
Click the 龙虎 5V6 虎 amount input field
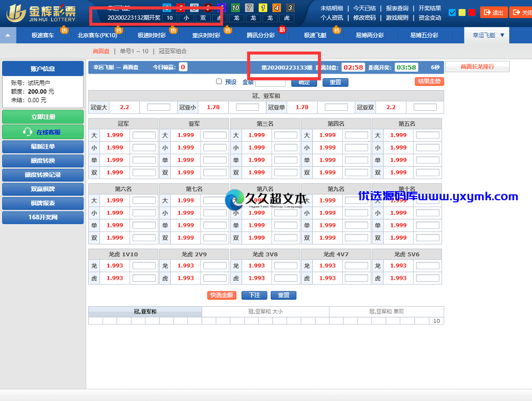(428, 278)
